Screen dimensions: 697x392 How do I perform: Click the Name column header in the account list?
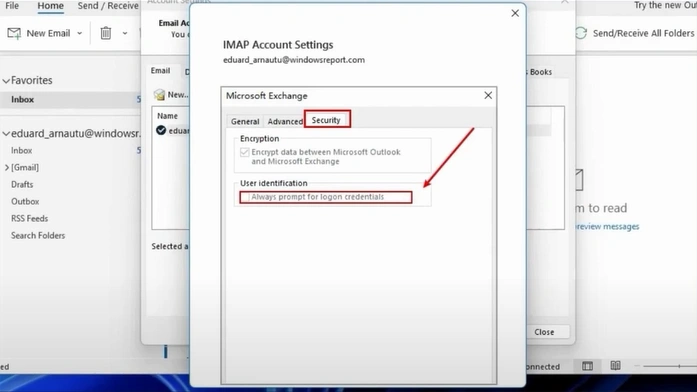click(168, 116)
